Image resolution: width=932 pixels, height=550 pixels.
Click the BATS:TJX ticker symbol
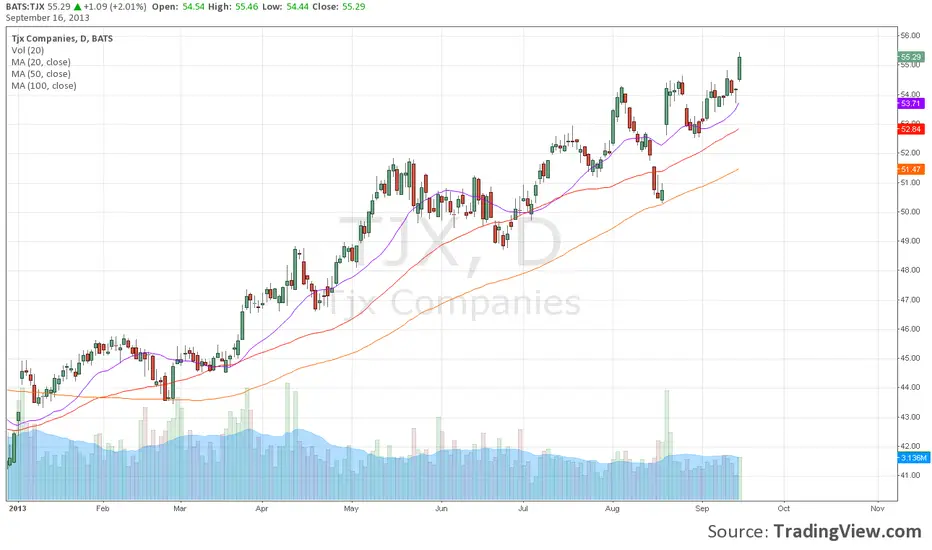tap(25, 7)
